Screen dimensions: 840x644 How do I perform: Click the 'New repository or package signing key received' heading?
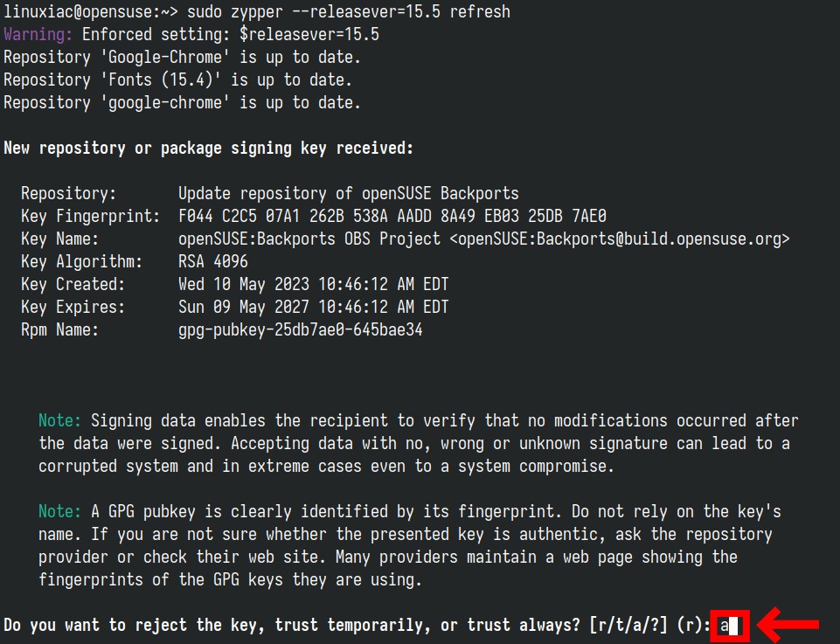208,149
